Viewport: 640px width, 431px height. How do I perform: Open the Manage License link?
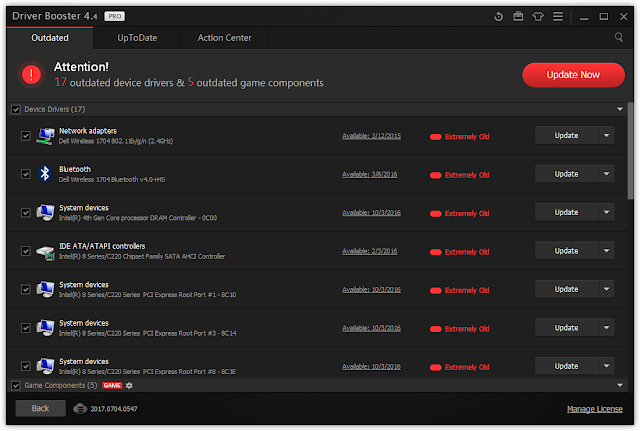coord(595,409)
